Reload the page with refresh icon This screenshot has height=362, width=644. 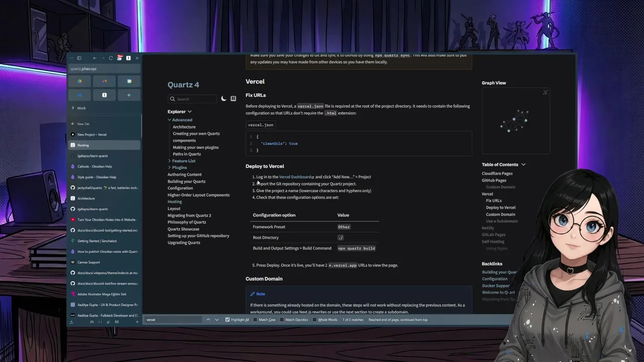(111, 58)
